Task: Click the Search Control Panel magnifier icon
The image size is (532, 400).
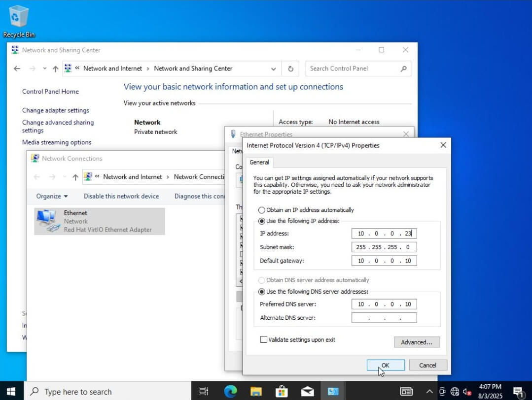Action: point(403,69)
